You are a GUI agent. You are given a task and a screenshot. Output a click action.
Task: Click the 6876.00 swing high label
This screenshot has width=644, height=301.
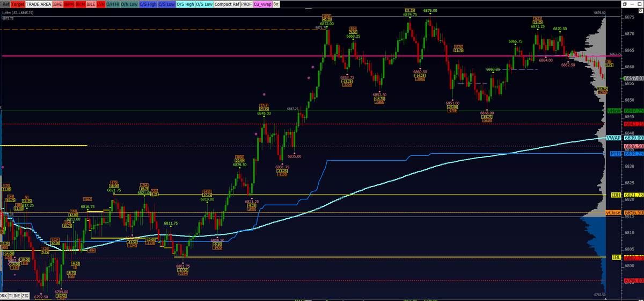pos(430,11)
